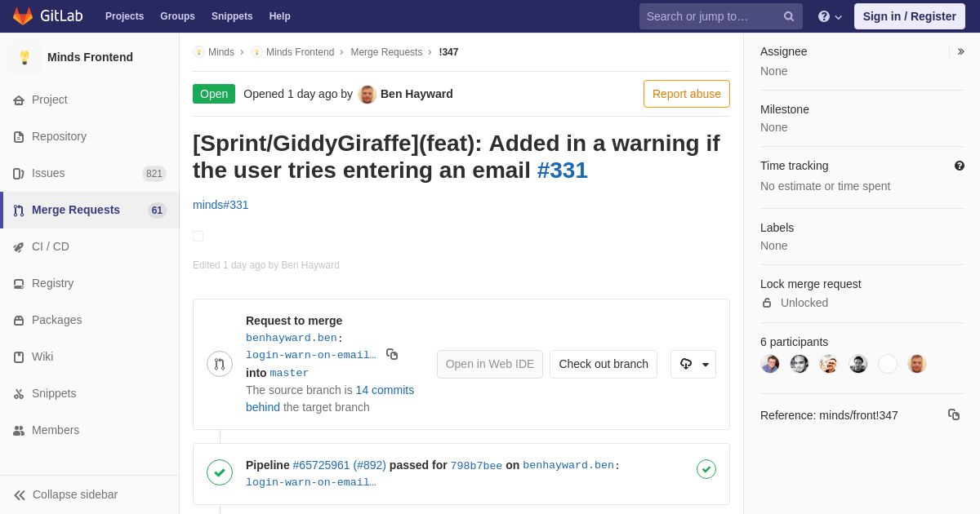Click the pipeline status check on right
Screen dimensions: 980x514
point(706,469)
